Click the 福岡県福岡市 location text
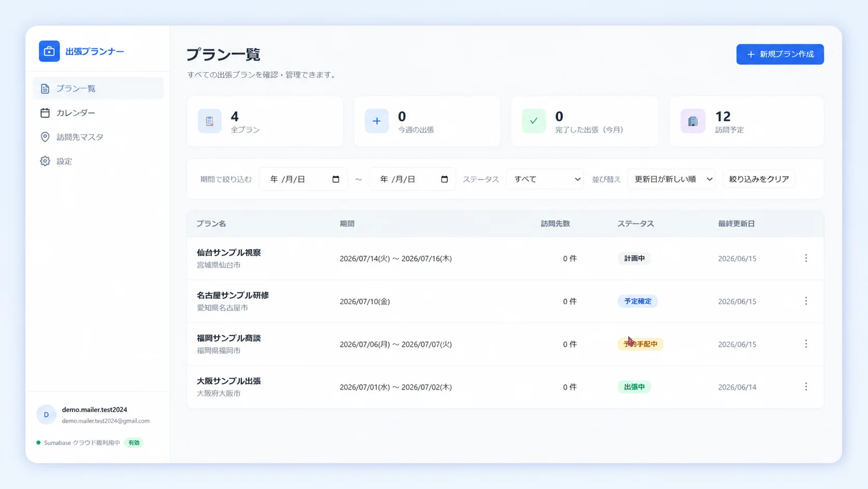The image size is (868, 489). tap(219, 351)
